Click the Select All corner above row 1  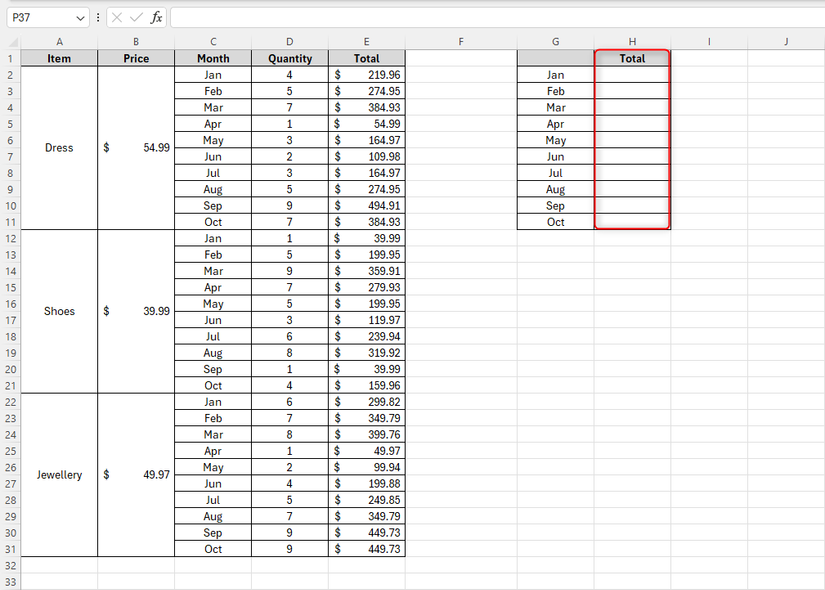pyautogui.click(x=13, y=42)
